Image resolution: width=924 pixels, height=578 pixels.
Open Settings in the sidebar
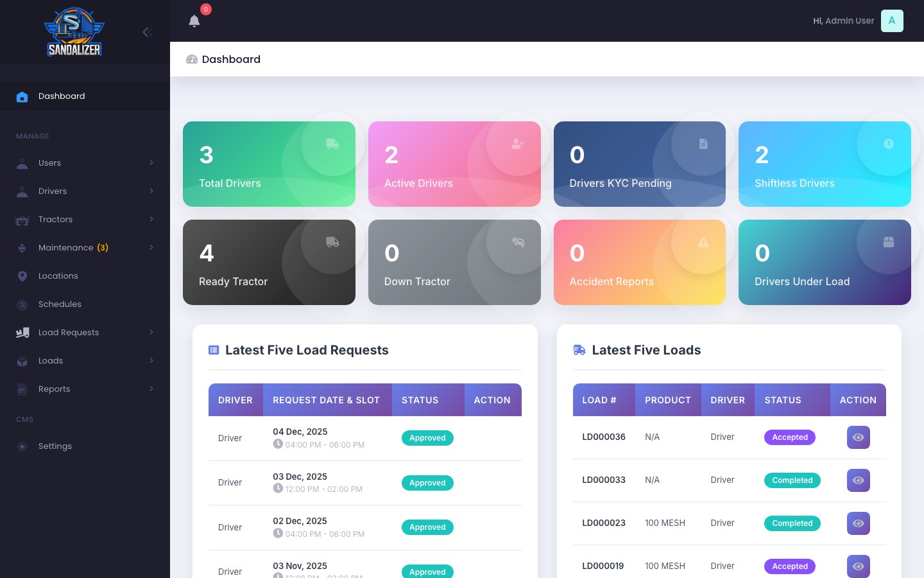point(85,446)
